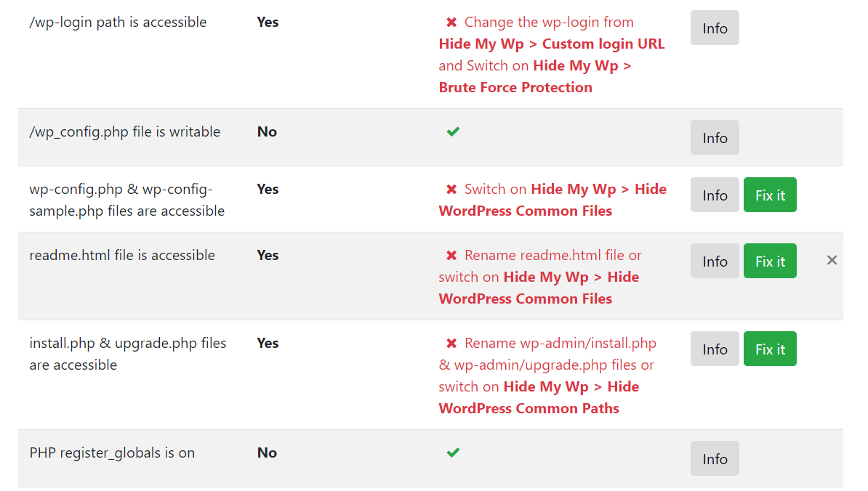View Info for the readme.html accessible check
The width and height of the screenshot is (868, 491).
[715, 261]
